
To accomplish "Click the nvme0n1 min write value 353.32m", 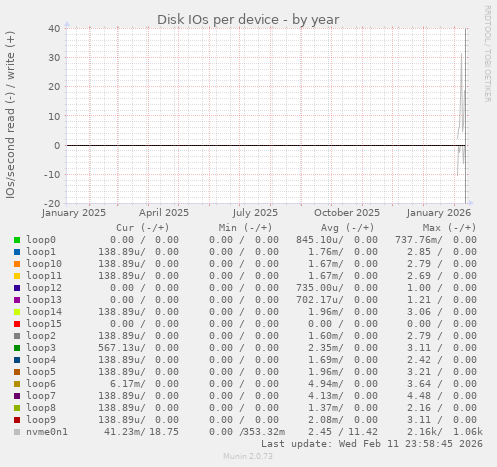I will tap(264, 432).
